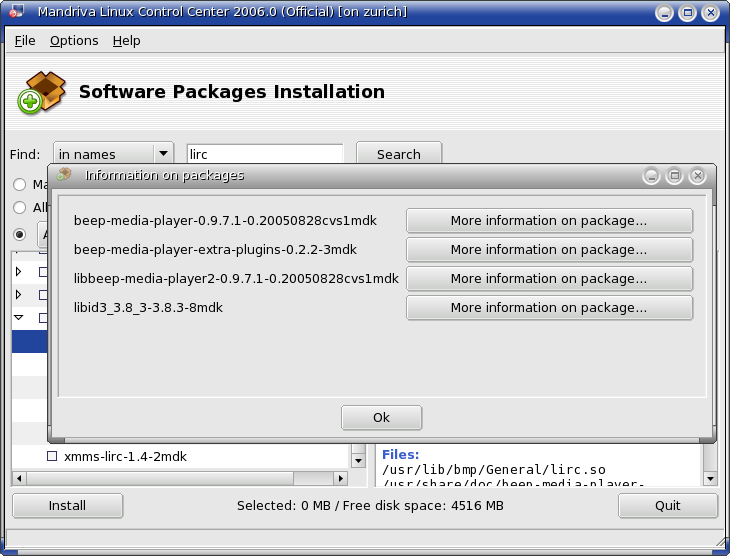Click package list horizontal scrollbar right arrow
The height and width of the screenshot is (556, 730).
point(341,478)
